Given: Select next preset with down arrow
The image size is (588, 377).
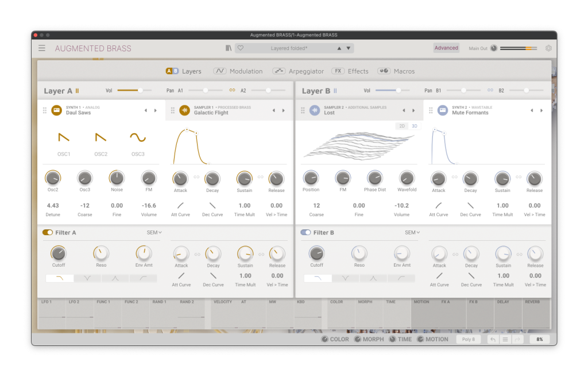Looking at the screenshot, I should click(x=349, y=48).
